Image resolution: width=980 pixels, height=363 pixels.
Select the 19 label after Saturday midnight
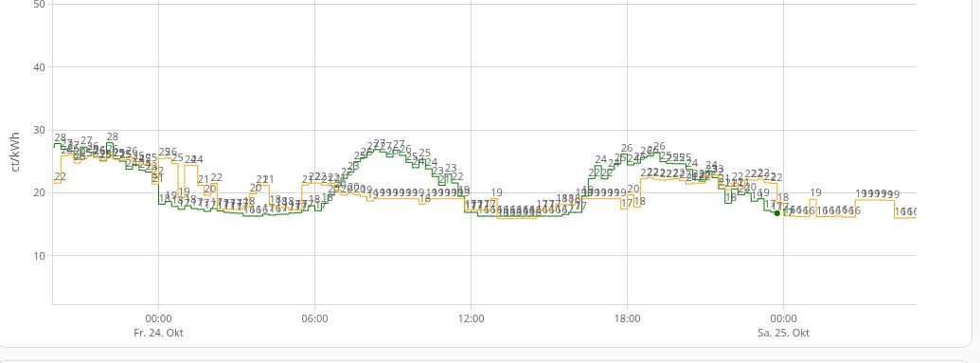[x=815, y=192]
